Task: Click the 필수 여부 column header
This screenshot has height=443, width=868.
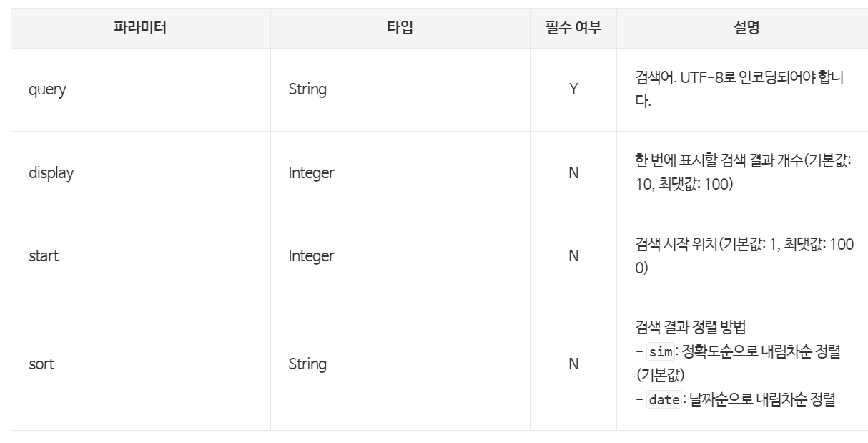Action: [573, 29]
